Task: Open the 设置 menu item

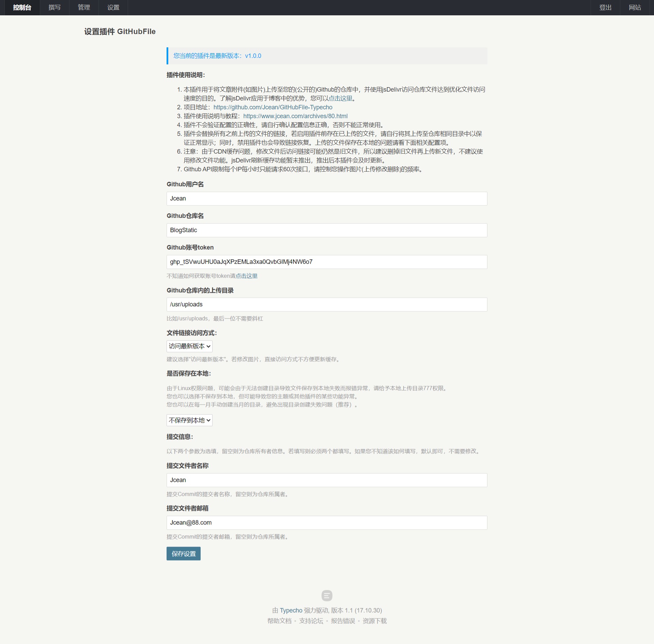Action: pyautogui.click(x=113, y=7)
